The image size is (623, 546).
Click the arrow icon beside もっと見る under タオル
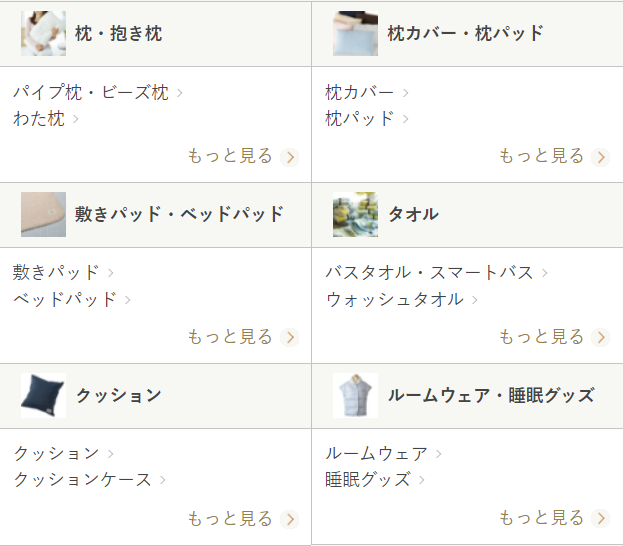click(600, 337)
